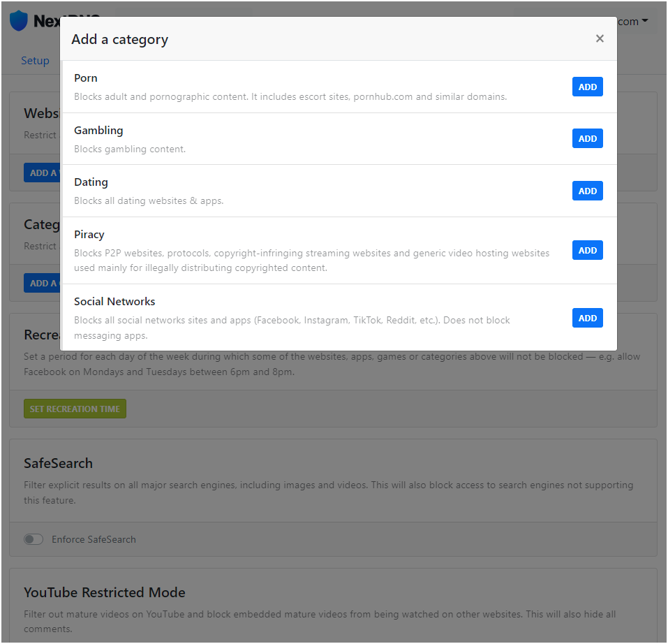This screenshot has width=668, height=644.
Task: Toggle the Enforce SafeSearch switch
Action: [x=34, y=539]
